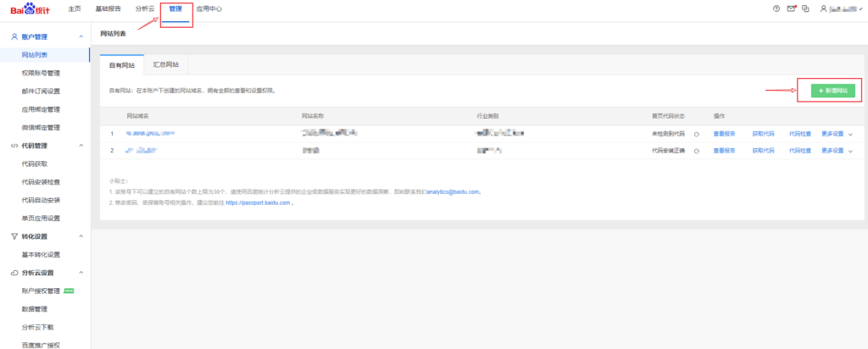Open 分析云下载 in the sidebar

tap(37, 327)
